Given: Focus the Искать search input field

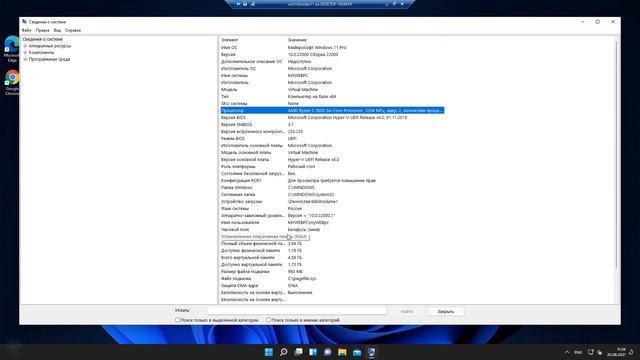Looking at the screenshot, I should pyautogui.click(x=297, y=311).
